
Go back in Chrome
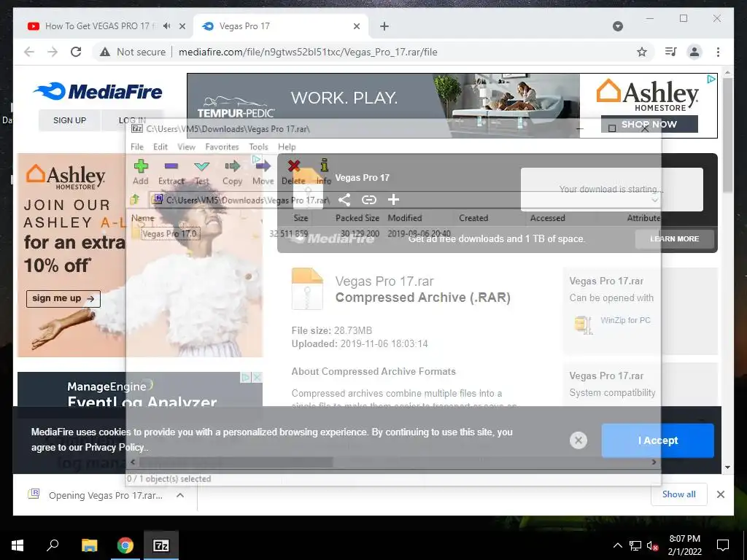tap(29, 52)
